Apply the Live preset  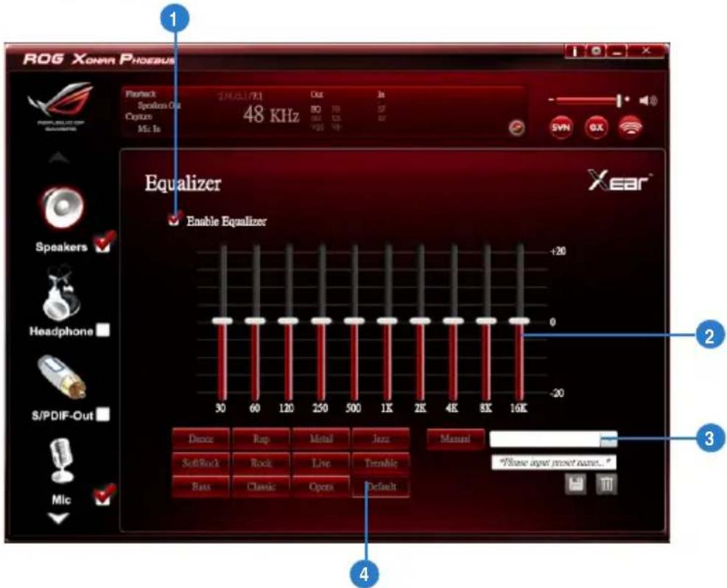(x=321, y=463)
